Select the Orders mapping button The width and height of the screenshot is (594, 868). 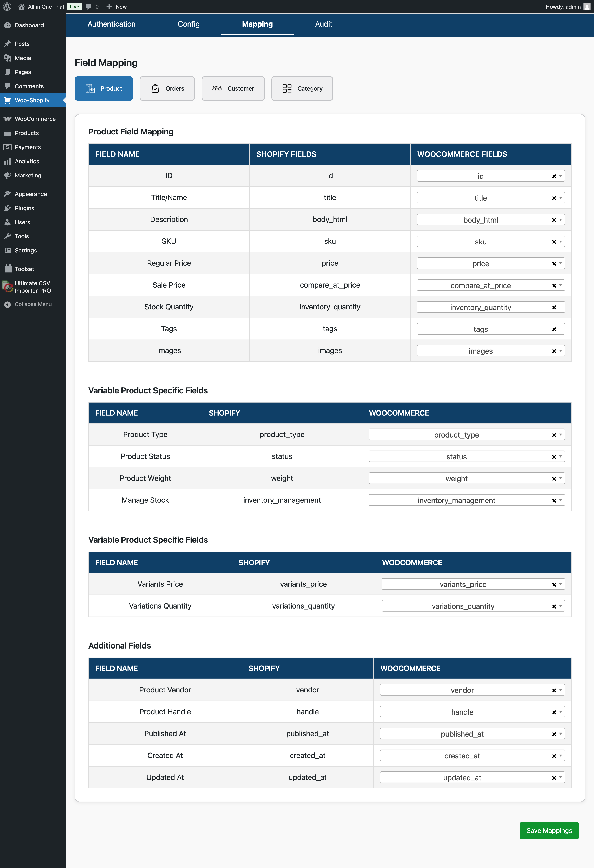point(167,88)
